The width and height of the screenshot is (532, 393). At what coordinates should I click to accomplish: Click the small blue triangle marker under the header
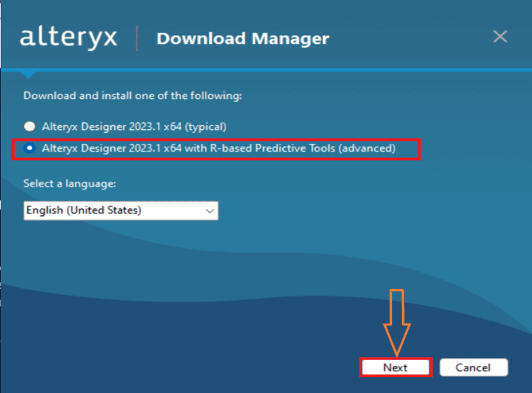pos(28,75)
